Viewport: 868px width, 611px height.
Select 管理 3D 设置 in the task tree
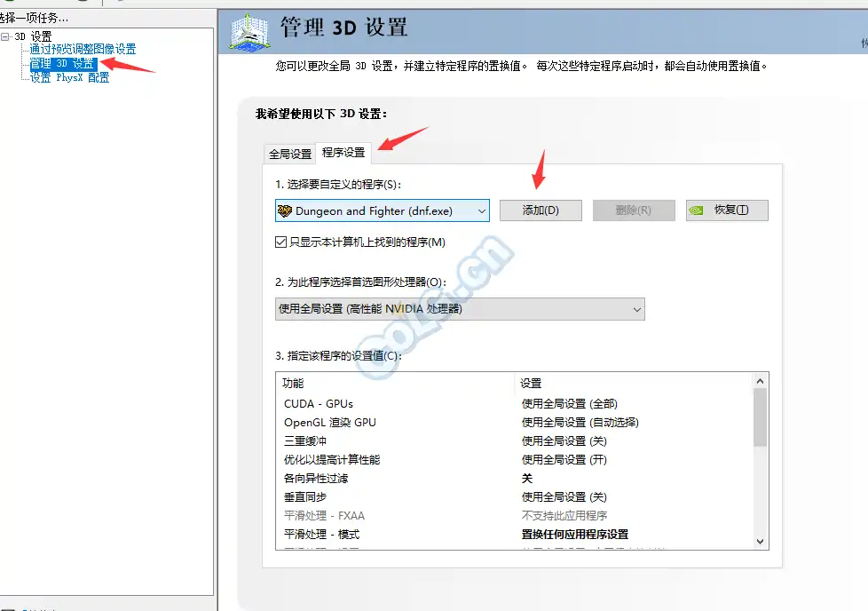point(63,64)
